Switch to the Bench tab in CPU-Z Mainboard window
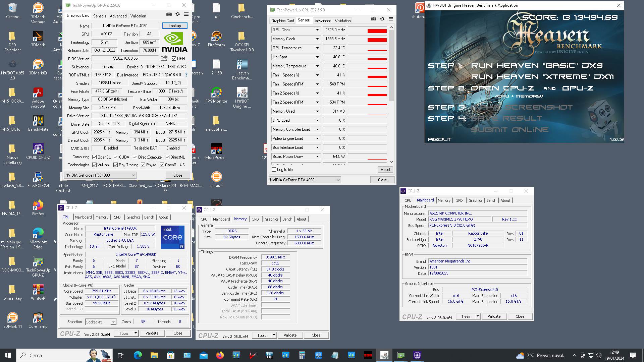Screen dimensions: 644x362 pos(491,200)
